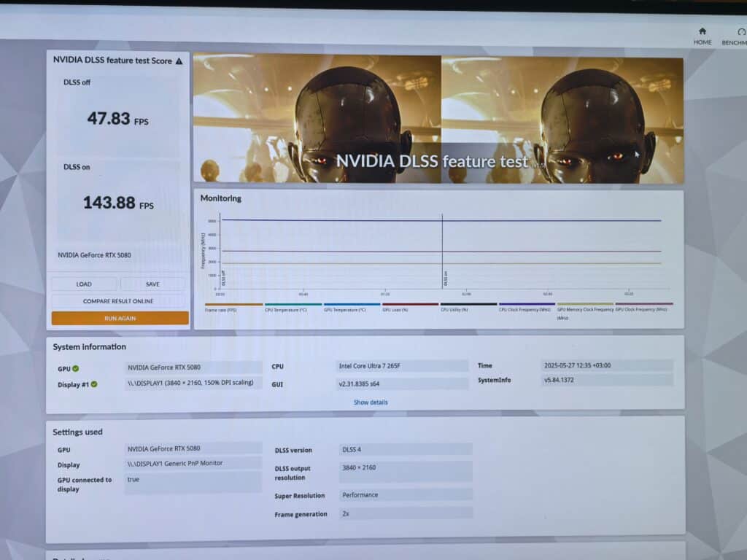Click the Settings used heading
Viewport: 747px width, 560px height.
[77, 432]
